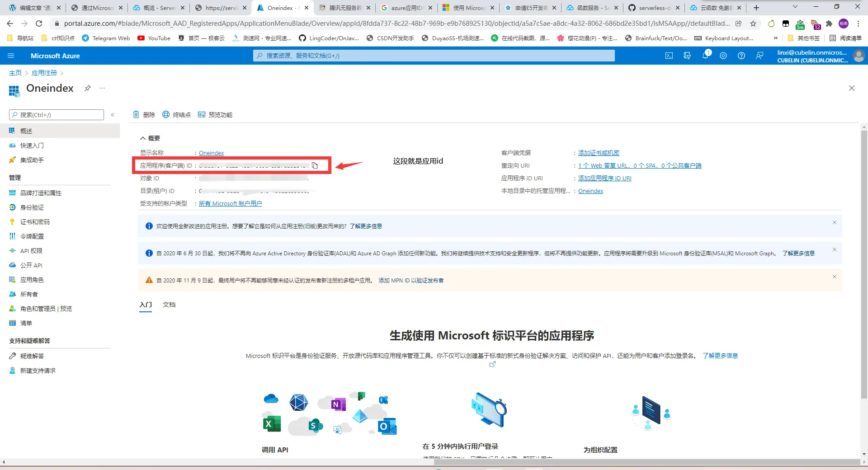Viewport: 868px width, 470px height.
Task: Open the 添加证书或机密 link
Action: pyautogui.click(x=599, y=153)
